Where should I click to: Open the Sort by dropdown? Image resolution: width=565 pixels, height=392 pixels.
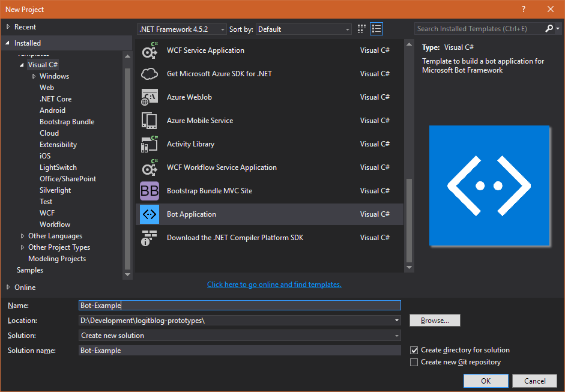(x=304, y=29)
